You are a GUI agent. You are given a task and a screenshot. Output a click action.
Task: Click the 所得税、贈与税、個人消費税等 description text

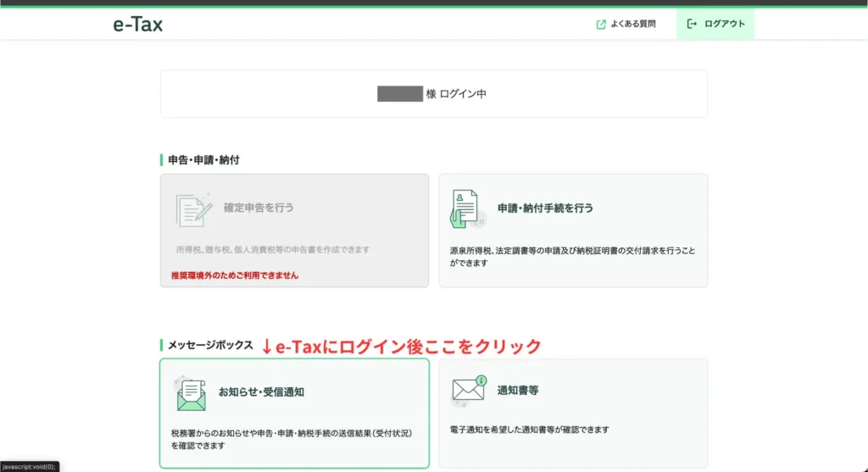point(273,249)
